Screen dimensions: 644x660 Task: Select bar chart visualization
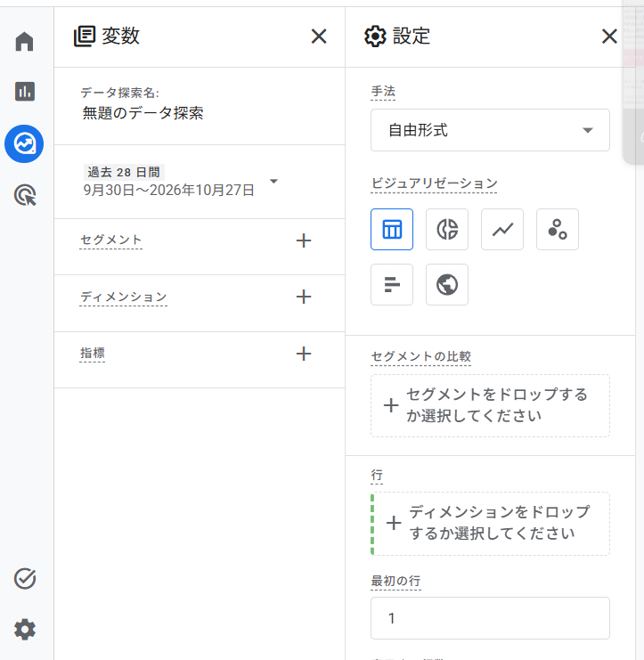click(392, 284)
